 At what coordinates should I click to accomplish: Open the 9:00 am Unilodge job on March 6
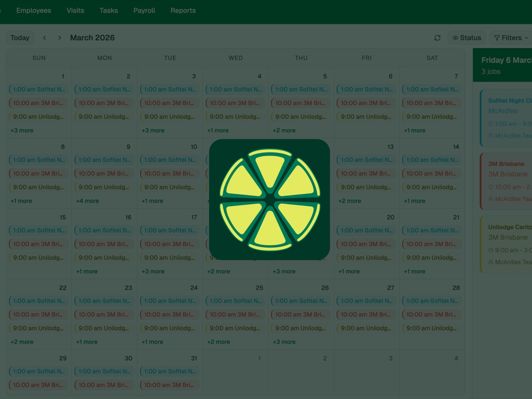[x=366, y=117]
